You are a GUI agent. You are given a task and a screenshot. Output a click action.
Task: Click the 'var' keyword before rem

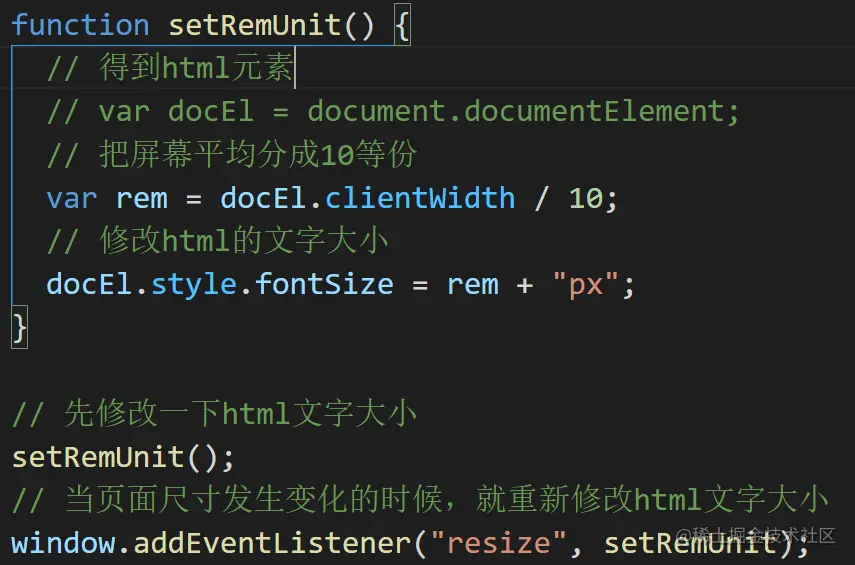[72, 198]
